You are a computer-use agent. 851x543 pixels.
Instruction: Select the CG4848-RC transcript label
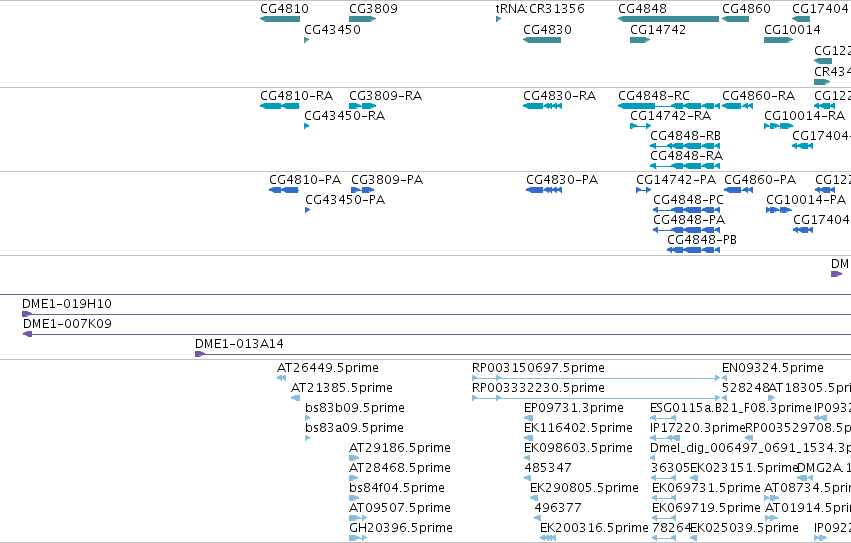point(653,96)
